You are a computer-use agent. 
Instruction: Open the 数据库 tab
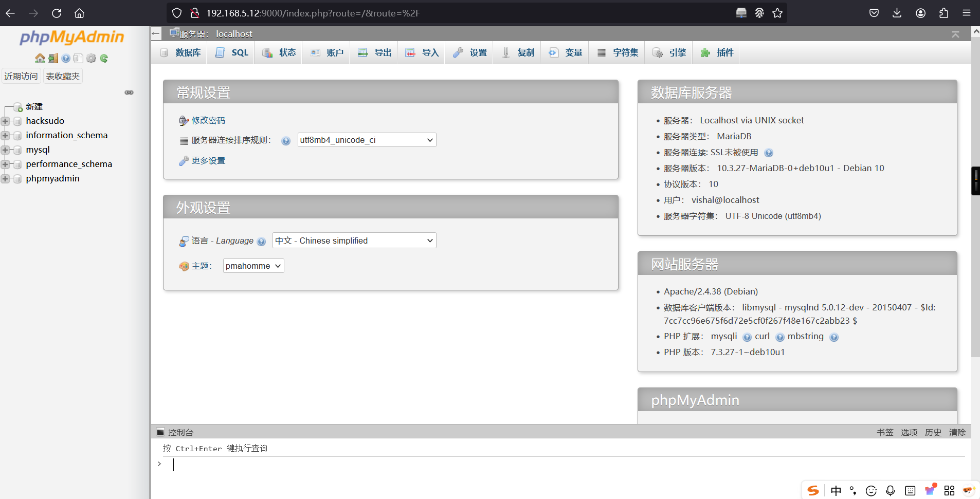(180, 52)
